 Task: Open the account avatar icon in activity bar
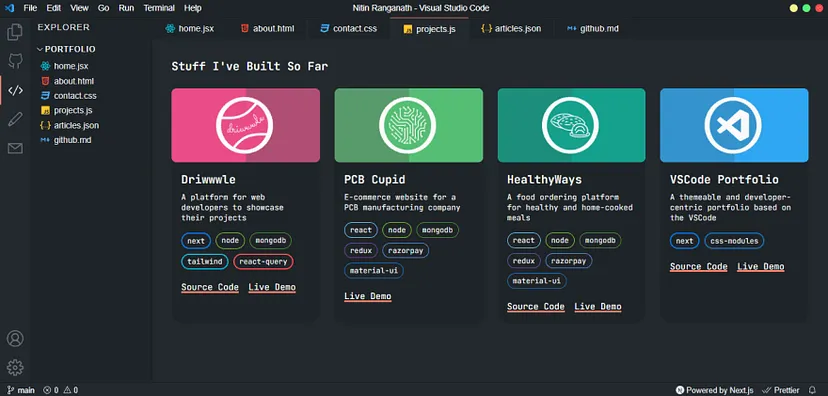click(15, 338)
